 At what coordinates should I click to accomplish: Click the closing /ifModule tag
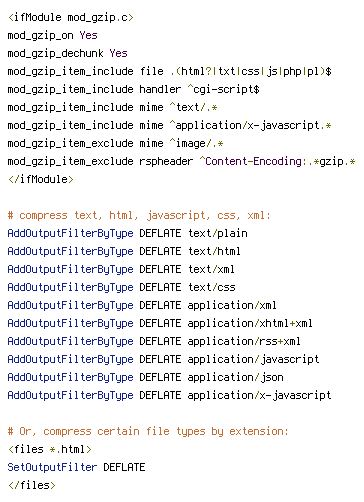click(x=41, y=179)
